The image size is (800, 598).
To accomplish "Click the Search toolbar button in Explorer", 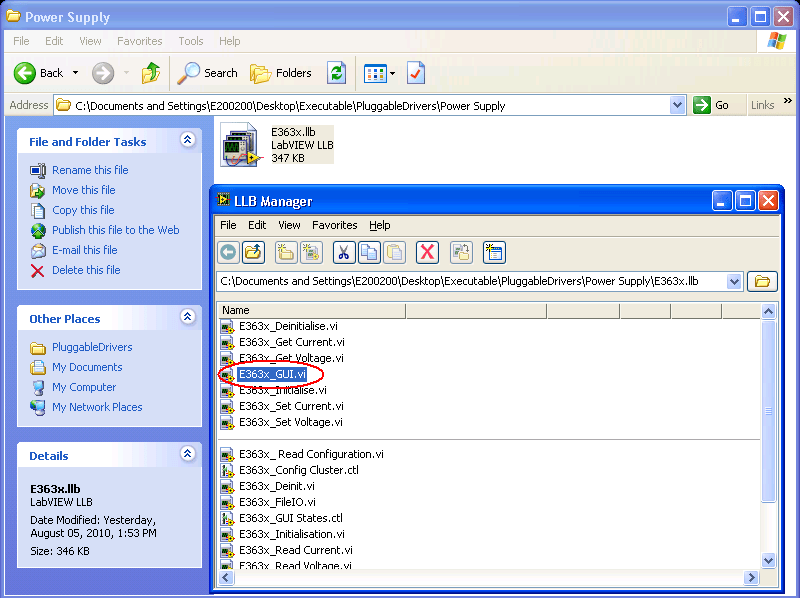I will (208, 73).
